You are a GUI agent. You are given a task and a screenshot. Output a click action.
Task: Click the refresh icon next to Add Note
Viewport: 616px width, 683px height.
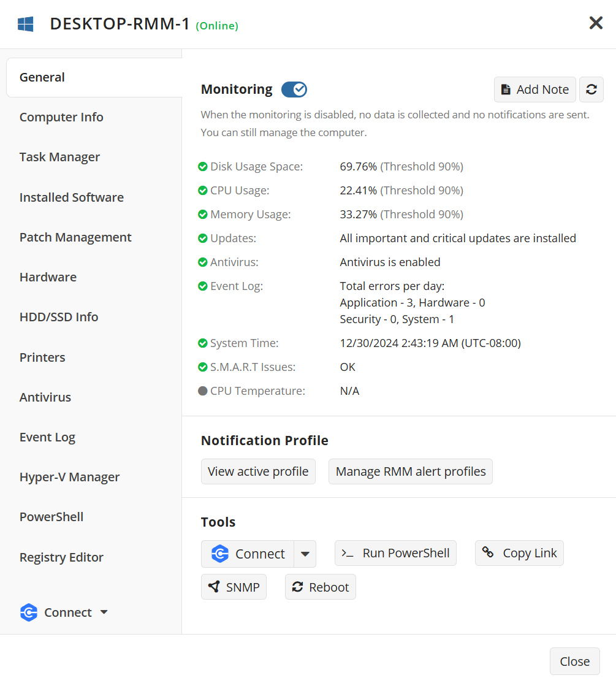(591, 90)
